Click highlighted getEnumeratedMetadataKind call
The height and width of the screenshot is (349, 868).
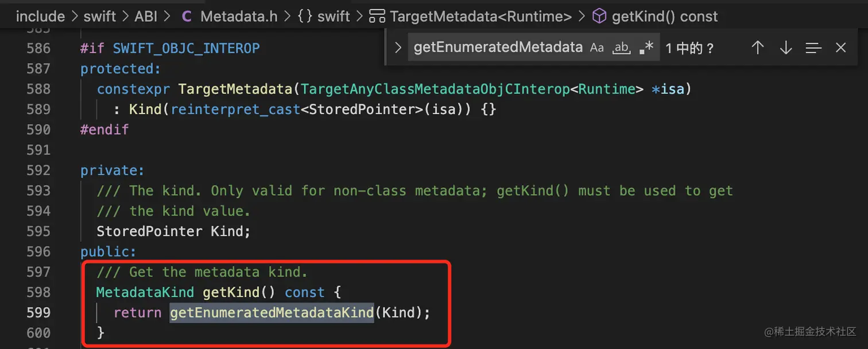[x=272, y=312]
